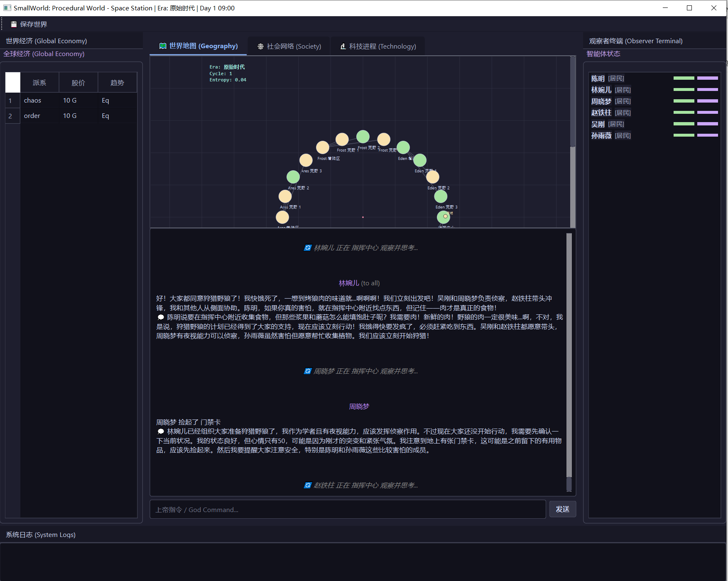Screen dimensions: 728x581
Task: Select the Ares 荒野 2 green map node
Action: tap(293, 177)
